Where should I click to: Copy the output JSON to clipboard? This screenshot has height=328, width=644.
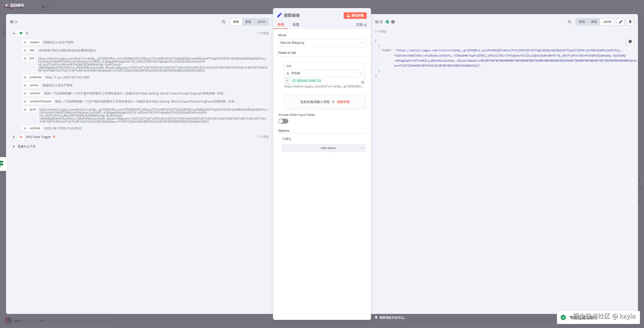tap(630, 41)
